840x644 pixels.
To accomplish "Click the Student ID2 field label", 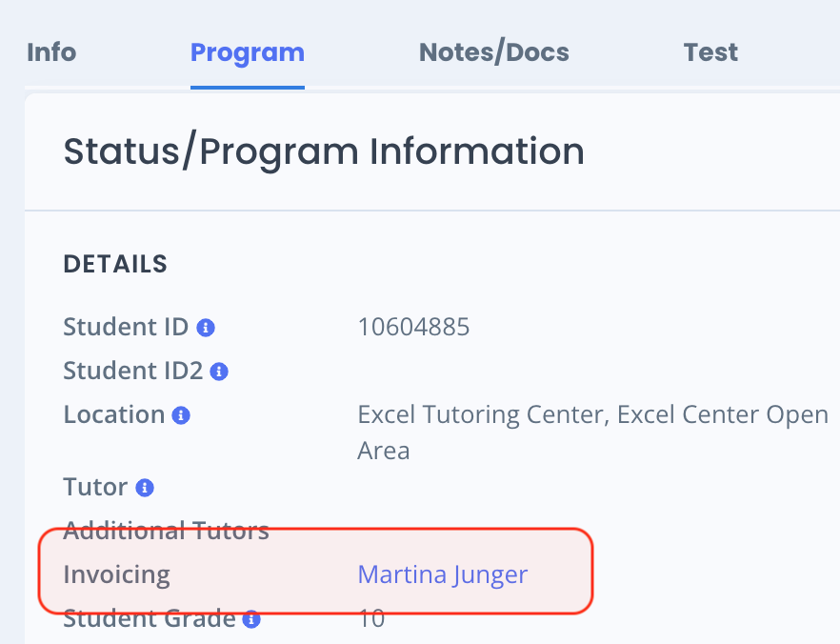I will click(133, 371).
